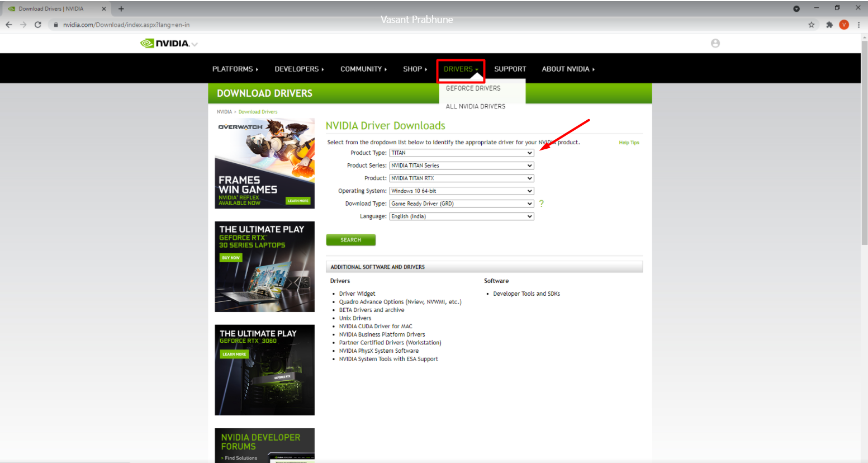
Task: Click the browser address bar URL
Action: coord(126,25)
